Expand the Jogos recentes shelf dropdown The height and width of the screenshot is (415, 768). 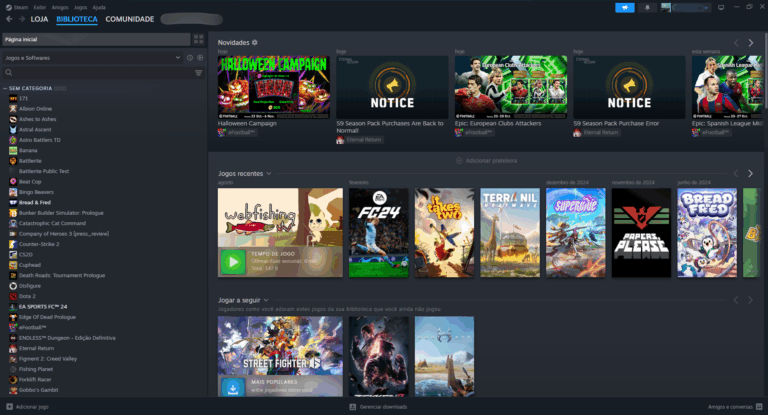click(x=268, y=173)
